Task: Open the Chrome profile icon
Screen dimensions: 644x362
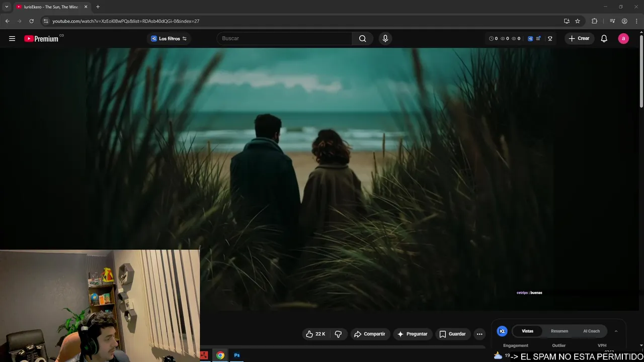Action: click(x=624, y=21)
